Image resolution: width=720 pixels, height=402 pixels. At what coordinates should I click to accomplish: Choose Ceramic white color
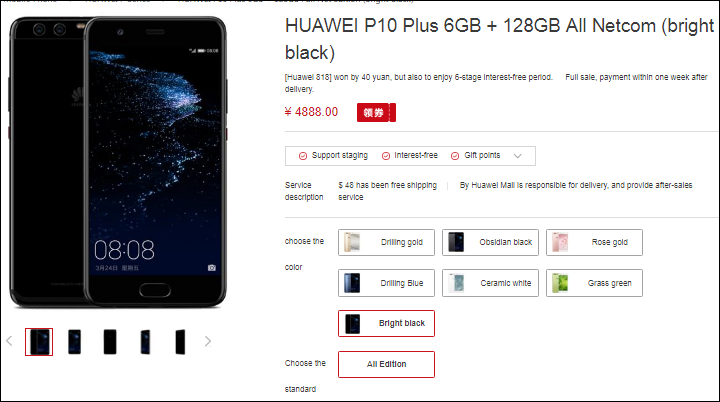(x=490, y=283)
